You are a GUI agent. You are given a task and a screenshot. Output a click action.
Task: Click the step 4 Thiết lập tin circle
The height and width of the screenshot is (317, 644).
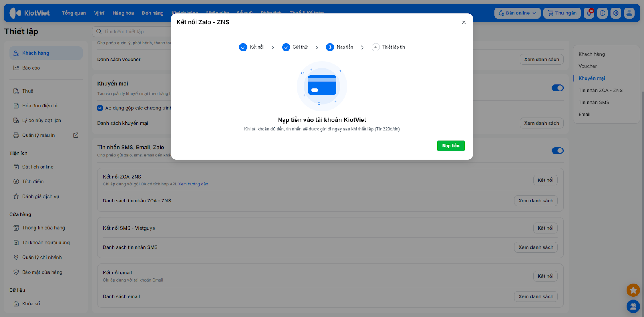point(376,47)
